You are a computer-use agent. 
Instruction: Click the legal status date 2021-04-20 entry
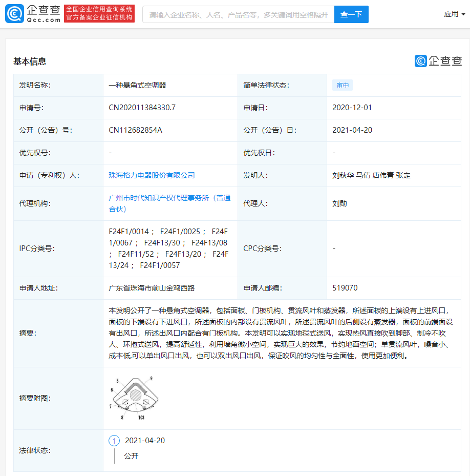coord(145,441)
